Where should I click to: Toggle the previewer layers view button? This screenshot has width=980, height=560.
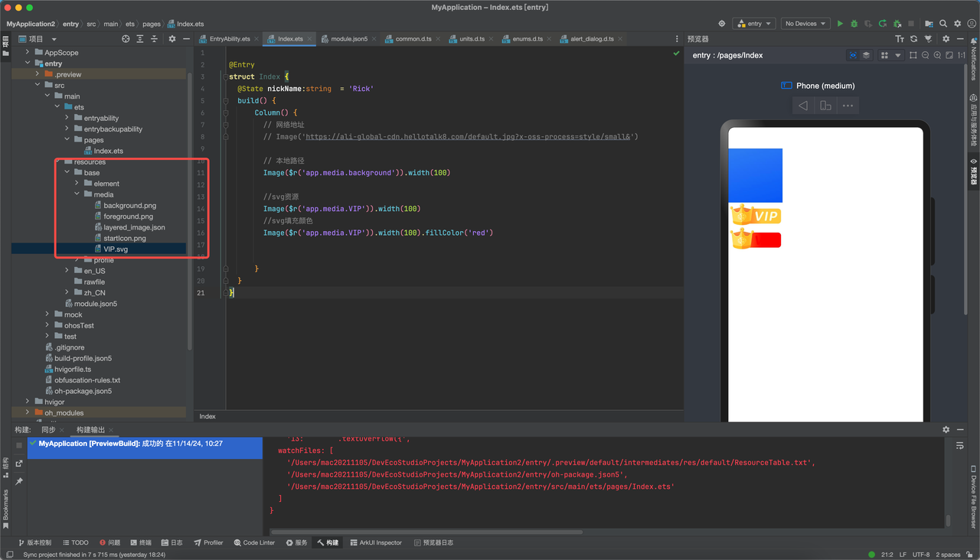[x=866, y=55]
